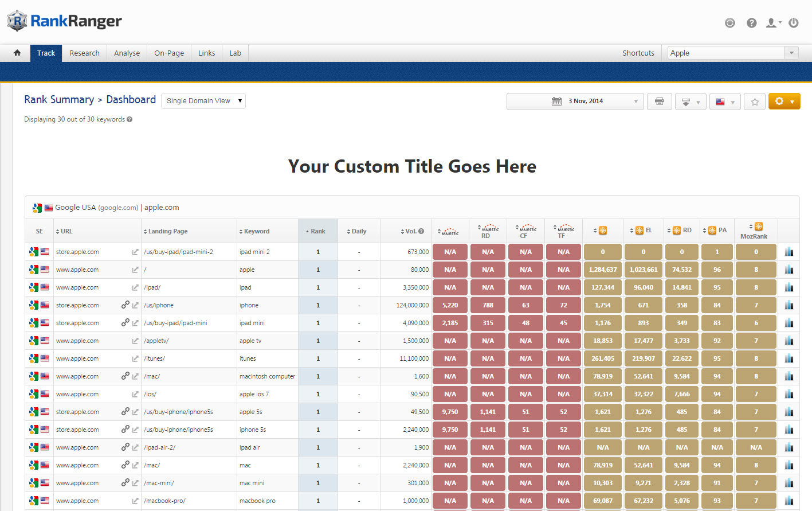
Task: Print the report using printer icon
Action: [x=660, y=102]
